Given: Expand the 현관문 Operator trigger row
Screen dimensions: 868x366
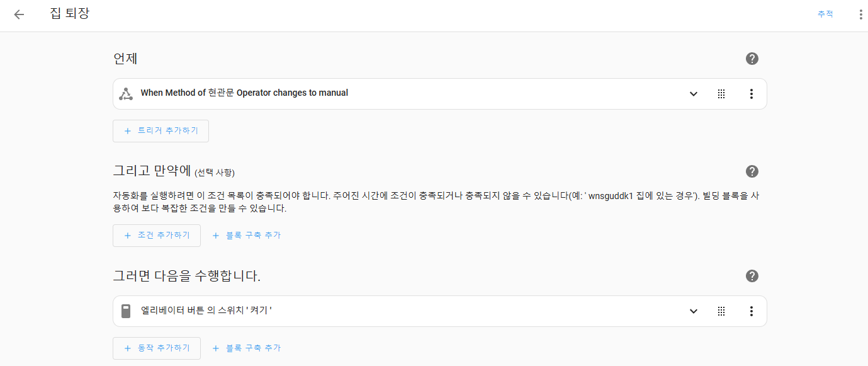Looking at the screenshot, I should (694, 94).
